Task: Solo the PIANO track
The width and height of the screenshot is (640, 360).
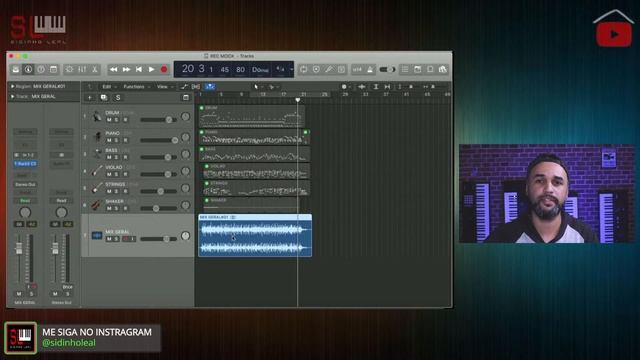Action: click(116, 140)
